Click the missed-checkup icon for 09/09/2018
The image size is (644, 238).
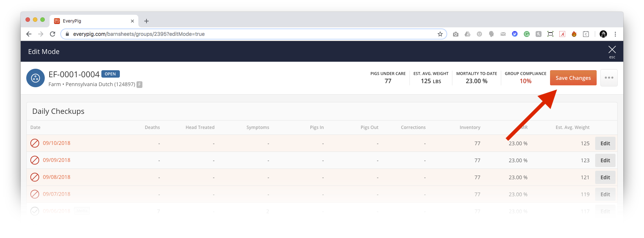[35, 160]
